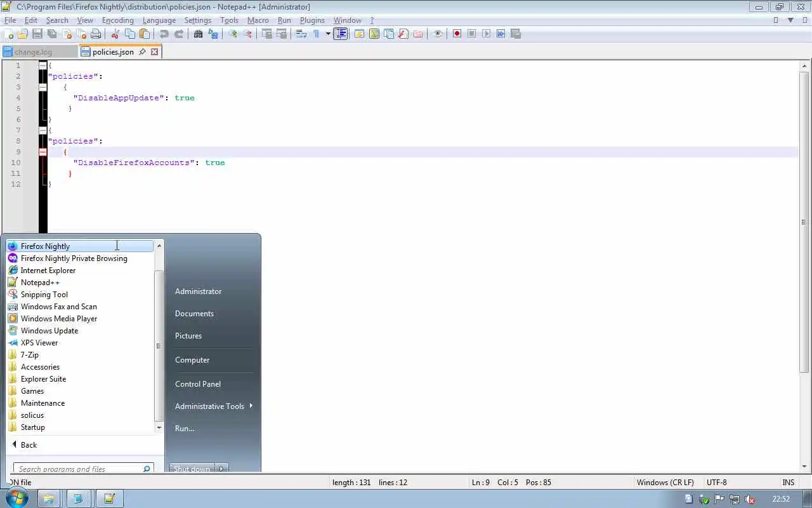Open the Define your language icon

359,34
